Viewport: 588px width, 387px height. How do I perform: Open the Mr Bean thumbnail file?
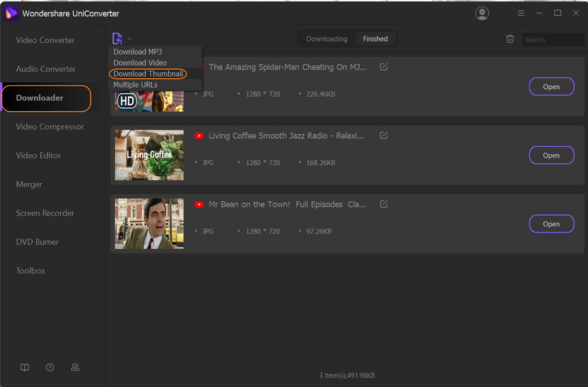point(551,224)
